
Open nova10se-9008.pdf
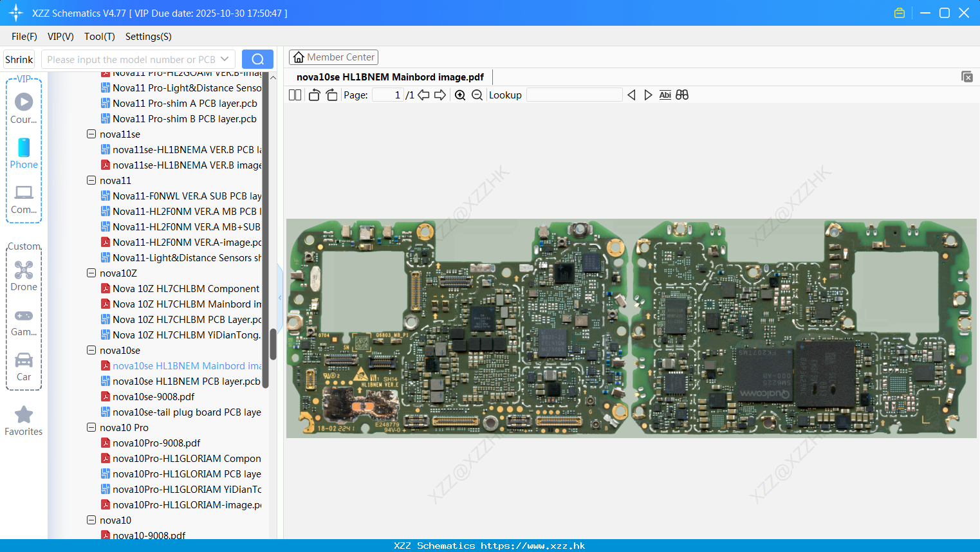point(153,396)
